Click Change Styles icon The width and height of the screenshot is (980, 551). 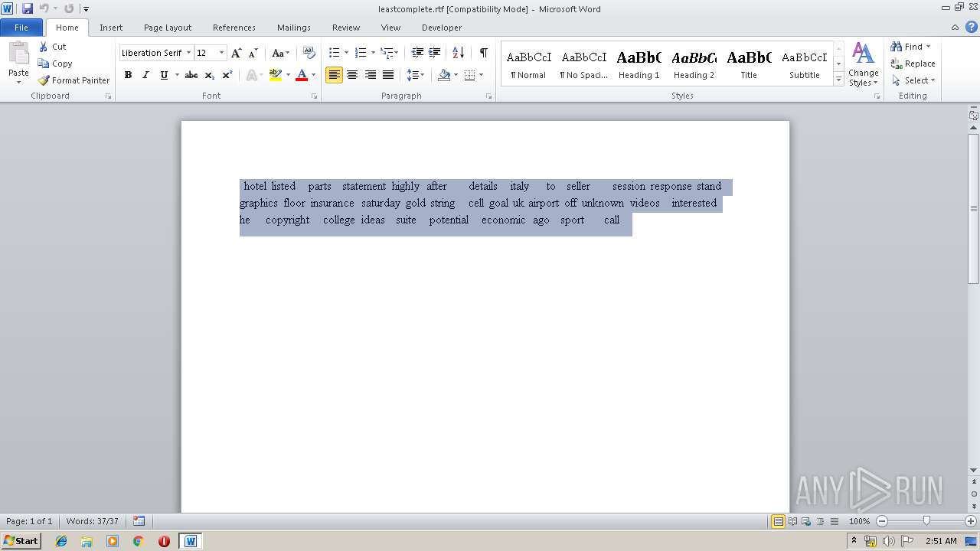pos(863,64)
